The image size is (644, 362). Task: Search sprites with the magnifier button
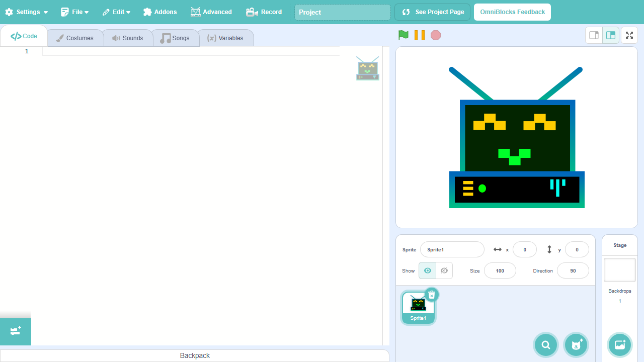click(546, 345)
